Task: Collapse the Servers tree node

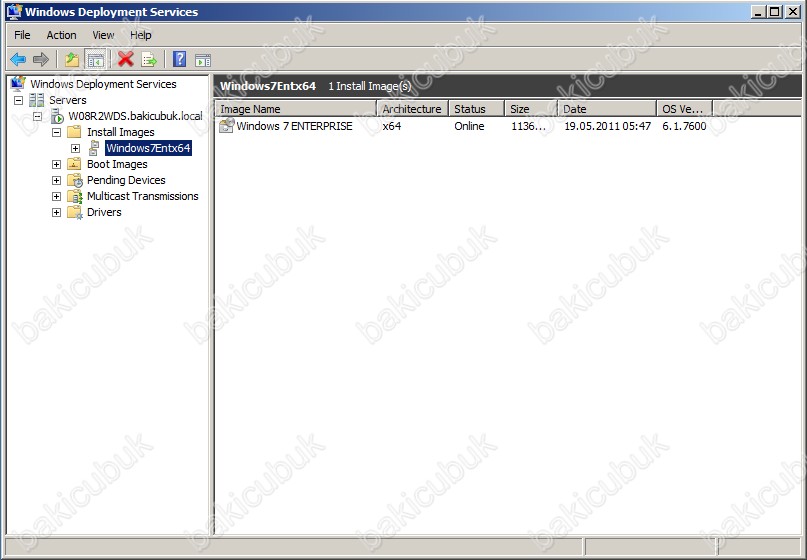Action: [19, 100]
